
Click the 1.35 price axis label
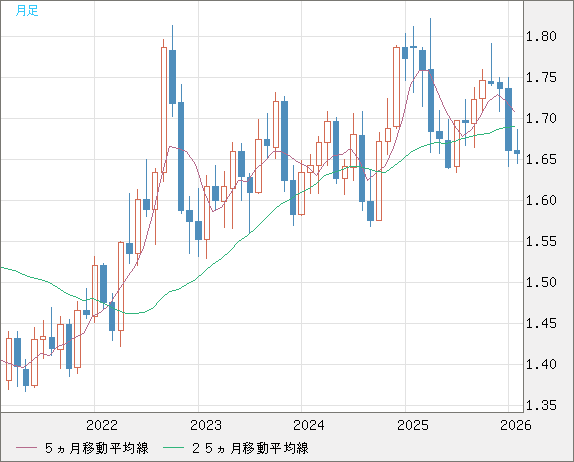(541, 405)
